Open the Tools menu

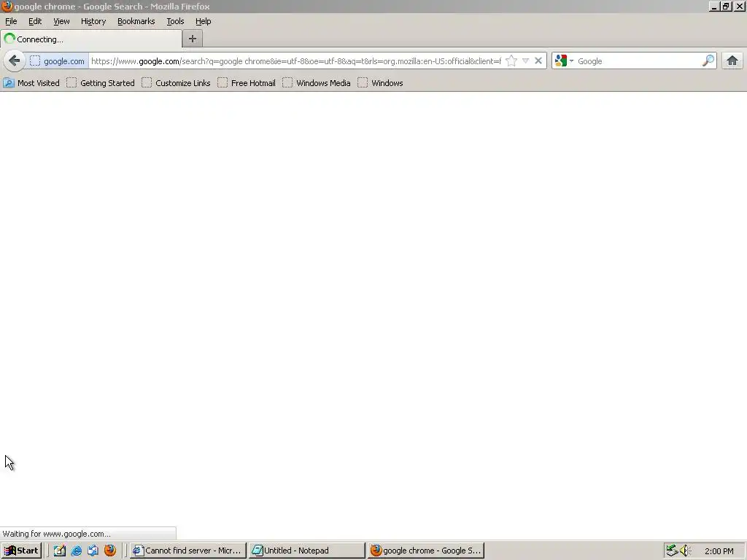pyautogui.click(x=175, y=21)
